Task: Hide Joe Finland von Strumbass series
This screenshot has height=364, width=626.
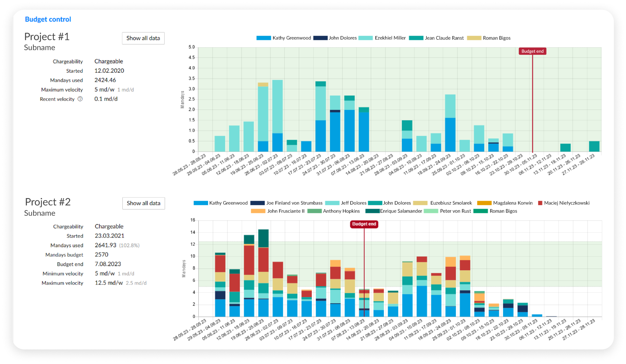Action: pos(294,203)
